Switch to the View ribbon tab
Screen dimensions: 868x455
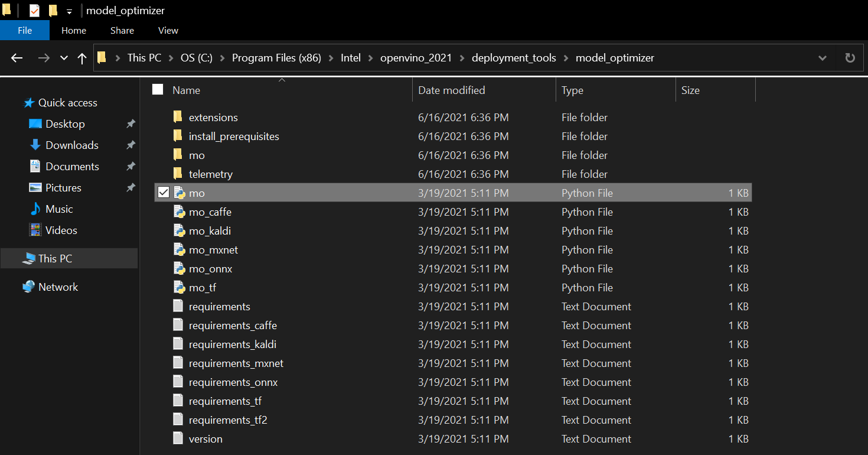click(168, 31)
